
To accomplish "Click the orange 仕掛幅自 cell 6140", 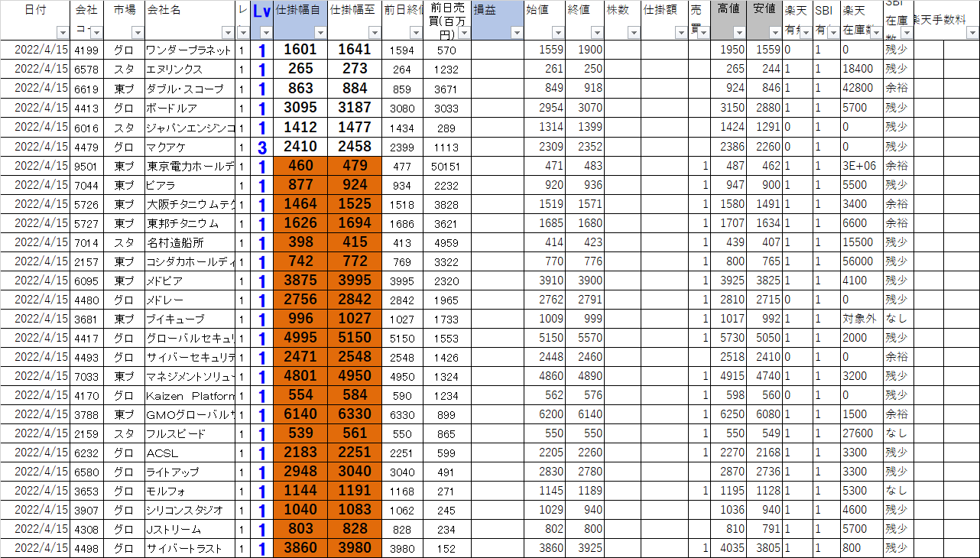I will [x=300, y=414].
